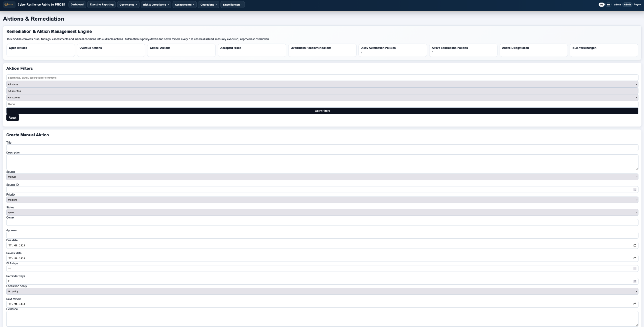Click the PMOSK logo icon
The height and width of the screenshot is (327, 644).
[x=9, y=4]
